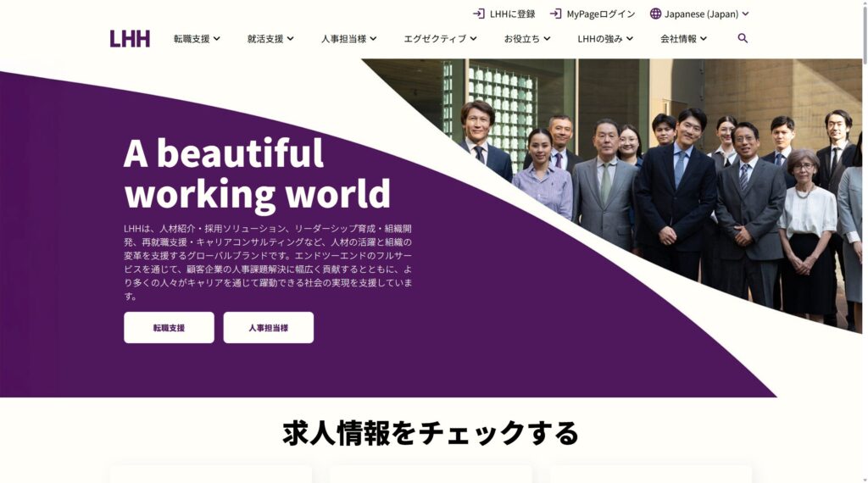Expand the Japanese (Japan) language dropdown
This screenshot has height=483, width=868.
(699, 14)
